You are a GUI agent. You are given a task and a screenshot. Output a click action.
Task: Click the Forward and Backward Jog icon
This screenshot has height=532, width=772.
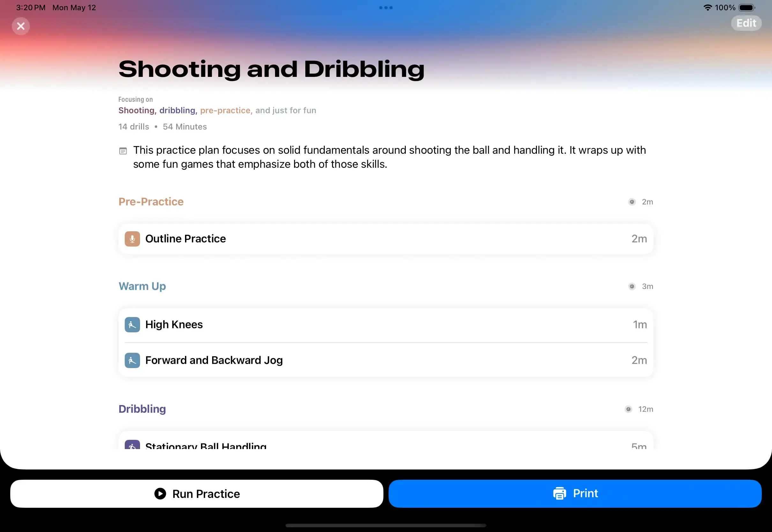click(132, 360)
